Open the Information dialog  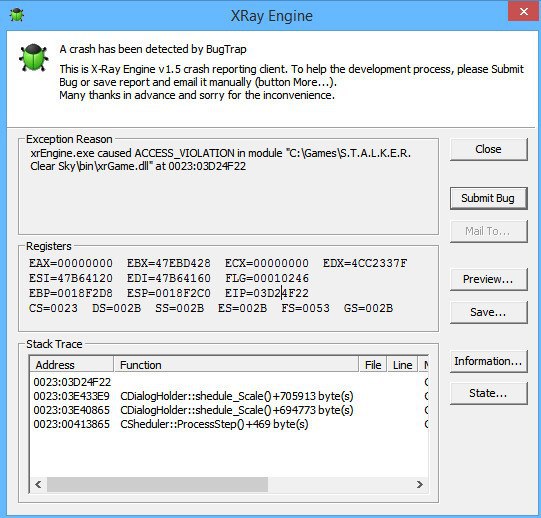[489, 361]
